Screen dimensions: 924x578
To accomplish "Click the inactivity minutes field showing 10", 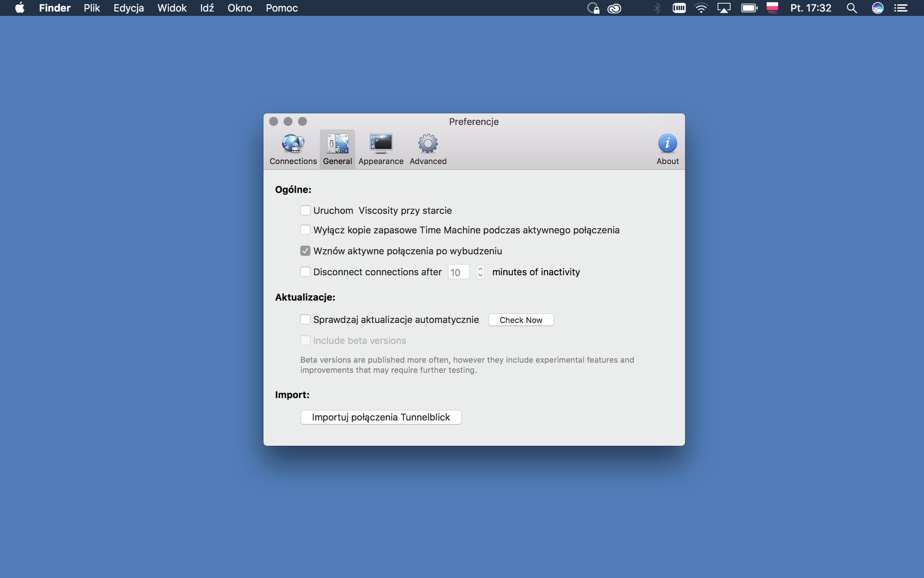I will pyautogui.click(x=458, y=272).
